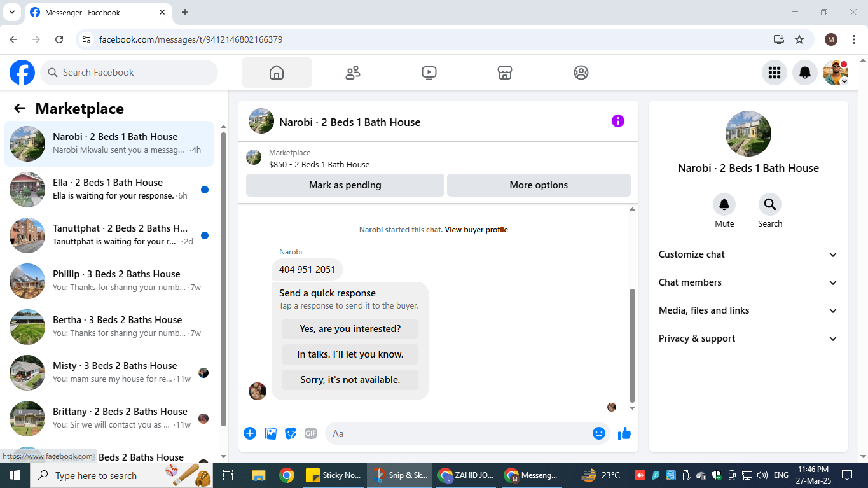Open the emoji picker in message box
Screen dimensions: 868x488
(599, 433)
